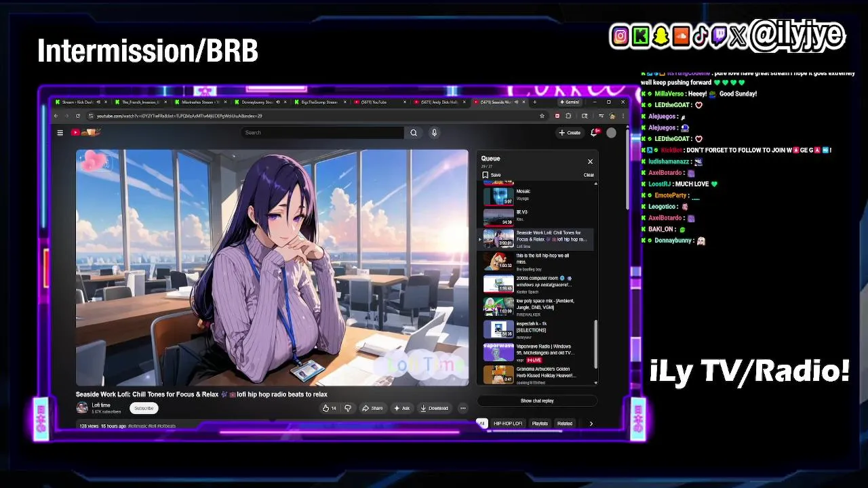This screenshot has width=868, height=488.
Task: Save the queue as playlist
Action: (492, 175)
